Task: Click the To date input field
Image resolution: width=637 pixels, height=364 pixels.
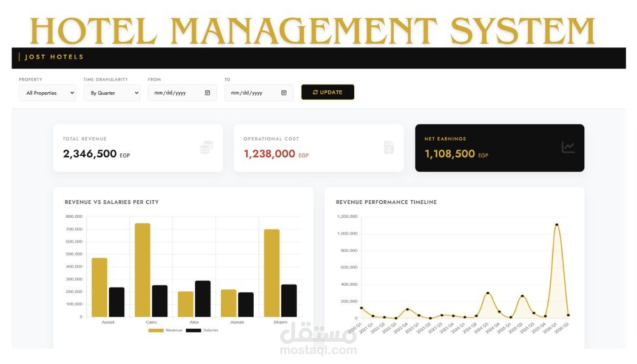Action: (x=259, y=93)
